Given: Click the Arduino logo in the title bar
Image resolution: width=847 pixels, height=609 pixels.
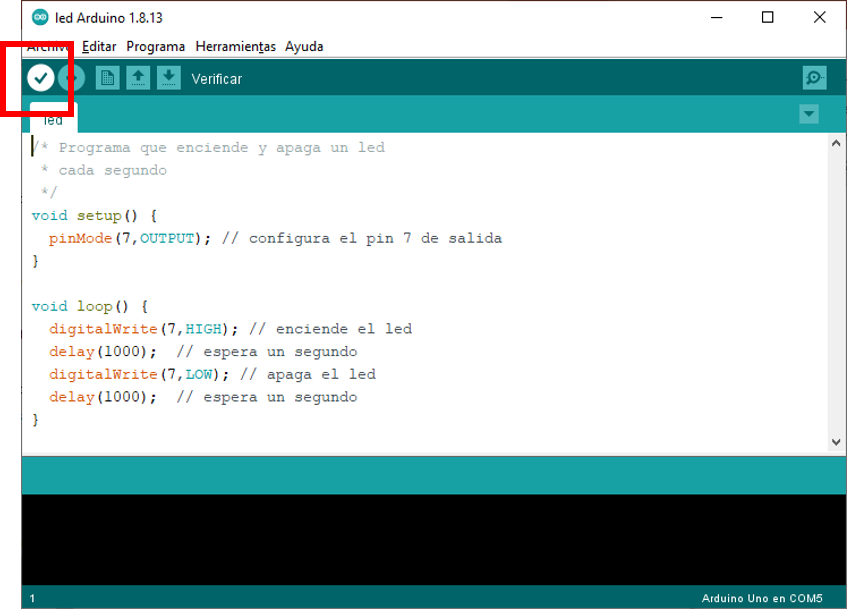Looking at the screenshot, I should click(x=40, y=17).
